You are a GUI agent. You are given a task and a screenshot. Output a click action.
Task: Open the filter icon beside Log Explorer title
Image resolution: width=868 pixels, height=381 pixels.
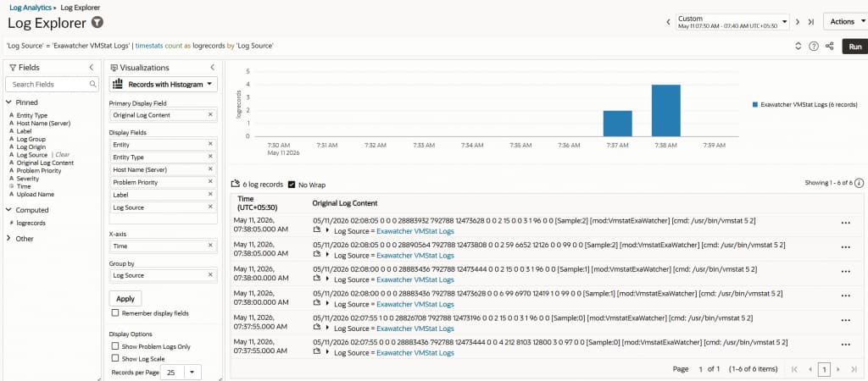pyautogui.click(x=97, y=23)
